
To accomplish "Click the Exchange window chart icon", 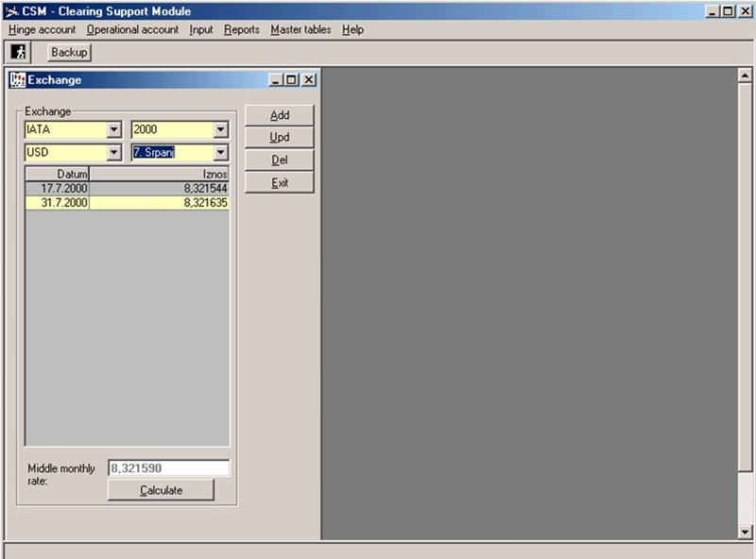I will click(x=17, y=80).
